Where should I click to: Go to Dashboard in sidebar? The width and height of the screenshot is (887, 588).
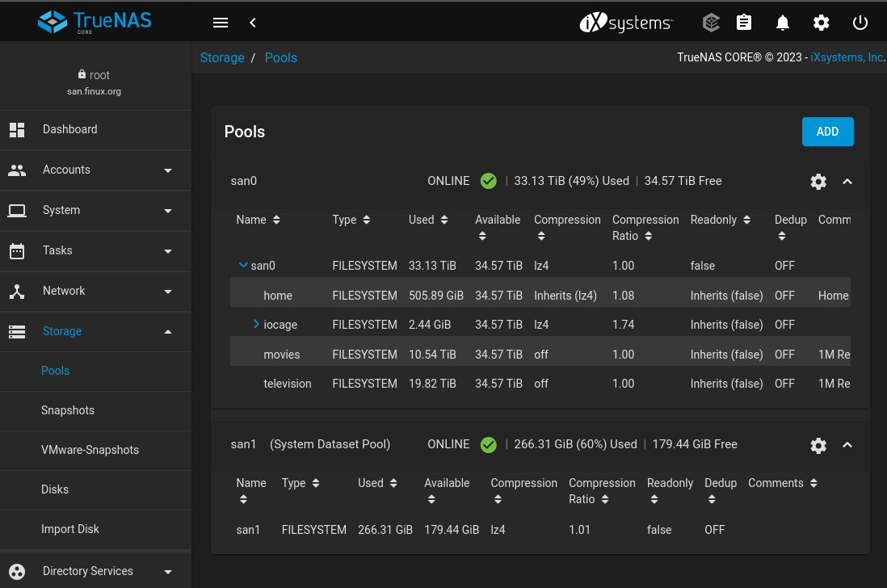click(69, 129)
